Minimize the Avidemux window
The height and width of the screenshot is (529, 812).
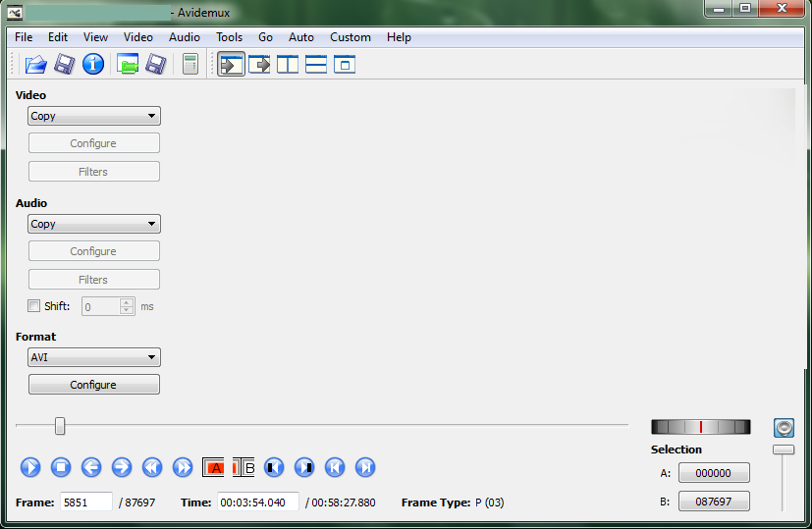tap(719, 8)
